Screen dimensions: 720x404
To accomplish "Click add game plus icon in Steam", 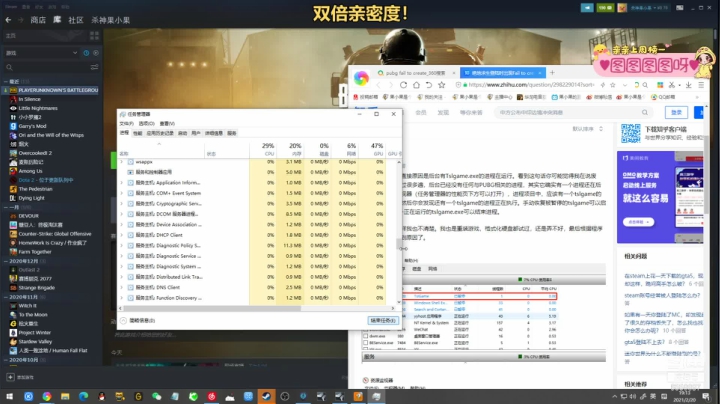I will [x=10, y=377].
